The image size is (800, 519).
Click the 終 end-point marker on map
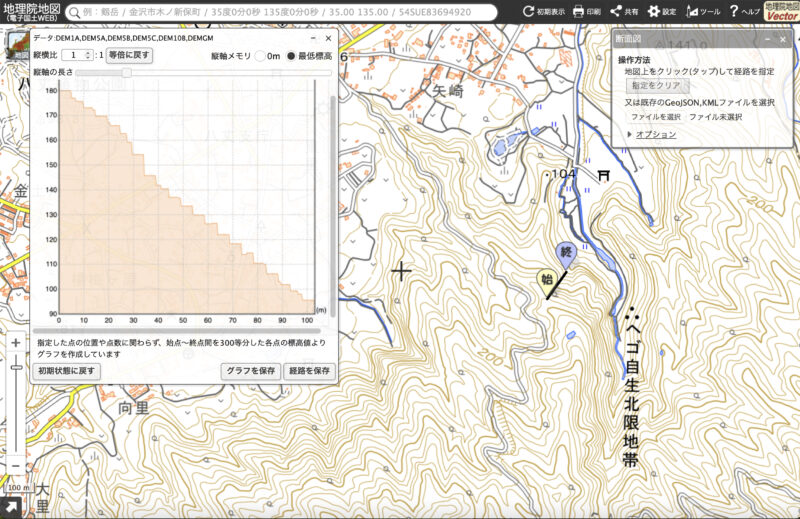click(565, 253)
